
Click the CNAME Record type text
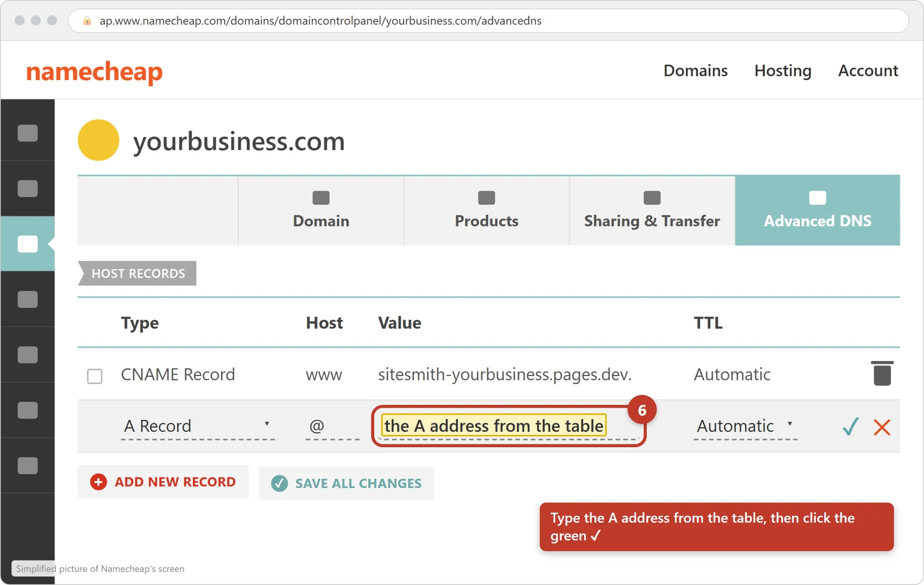(178, 375)
